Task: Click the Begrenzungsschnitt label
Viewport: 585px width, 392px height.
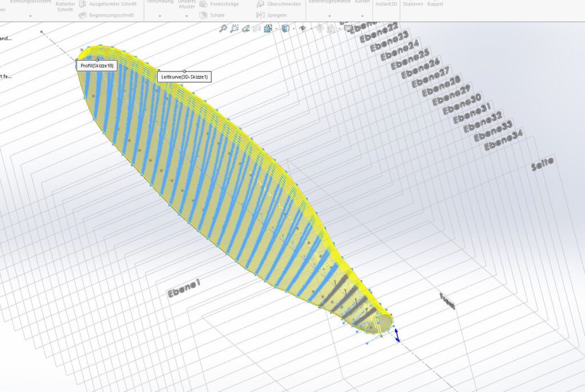Action: click(111, 15)
